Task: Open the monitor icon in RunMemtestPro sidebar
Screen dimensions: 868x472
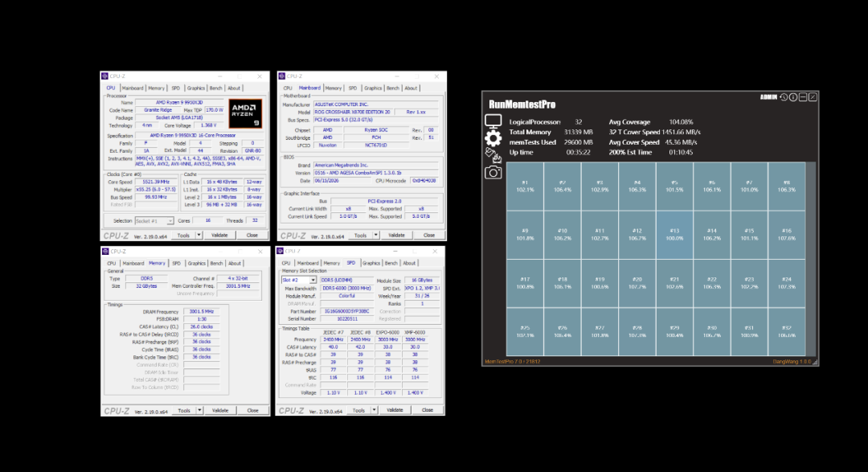Action: point(493,121)
